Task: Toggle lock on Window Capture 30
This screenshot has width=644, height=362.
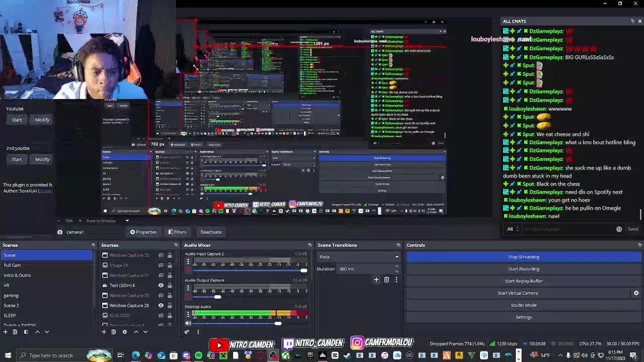Action: pos(170,296)
